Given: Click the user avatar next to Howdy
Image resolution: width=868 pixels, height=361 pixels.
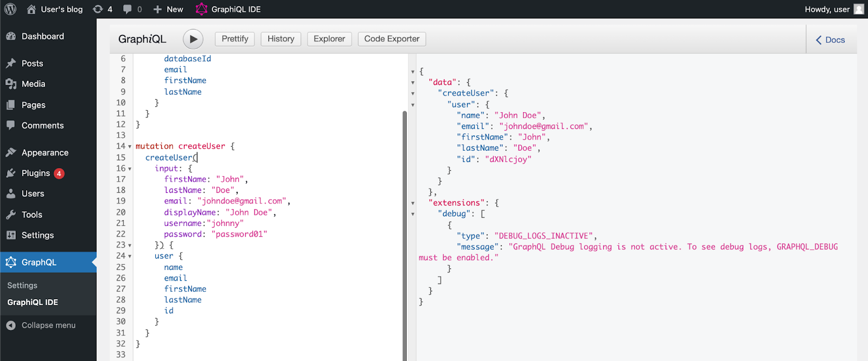Looking at the screenshot, I should point(859,9).
